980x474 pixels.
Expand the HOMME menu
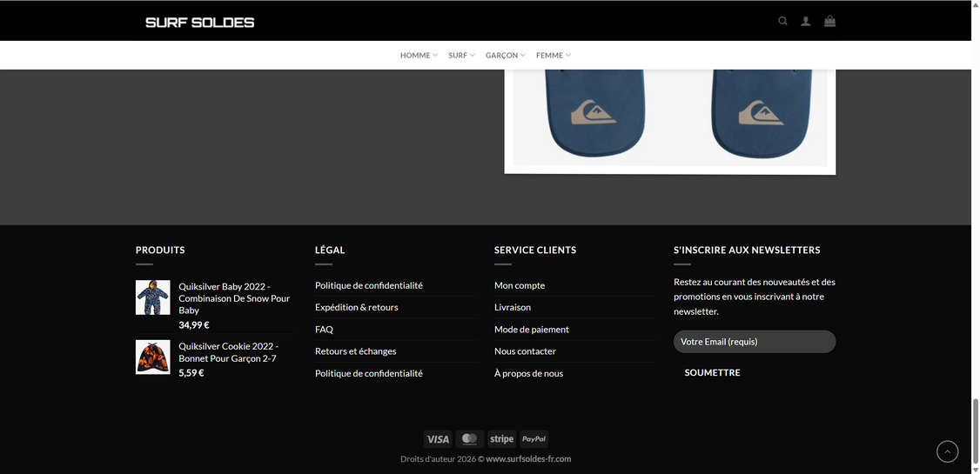(x=419, y=55)
